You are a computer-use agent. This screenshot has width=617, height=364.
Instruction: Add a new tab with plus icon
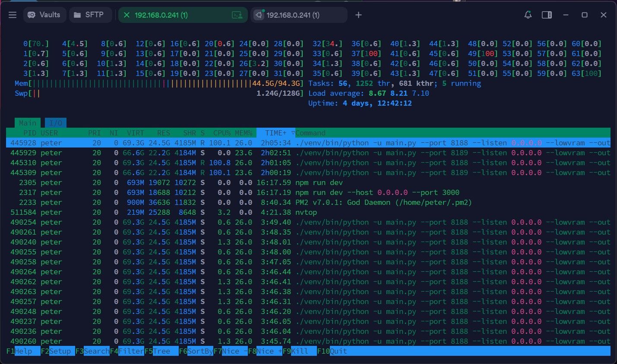click(358, 15)
